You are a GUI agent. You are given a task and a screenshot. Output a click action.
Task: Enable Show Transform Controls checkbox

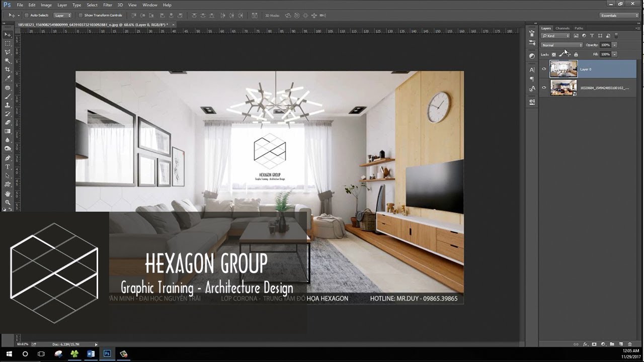[x=80, y=16]
